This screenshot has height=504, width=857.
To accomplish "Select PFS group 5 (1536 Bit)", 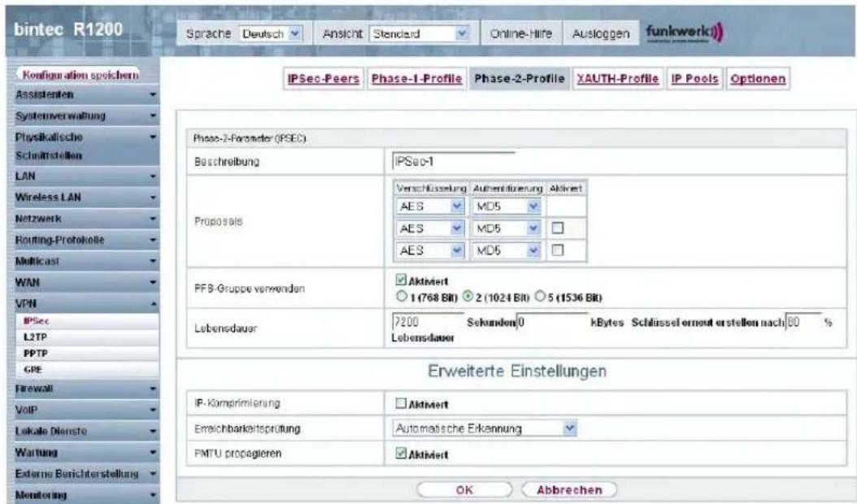I will [540, 297].
